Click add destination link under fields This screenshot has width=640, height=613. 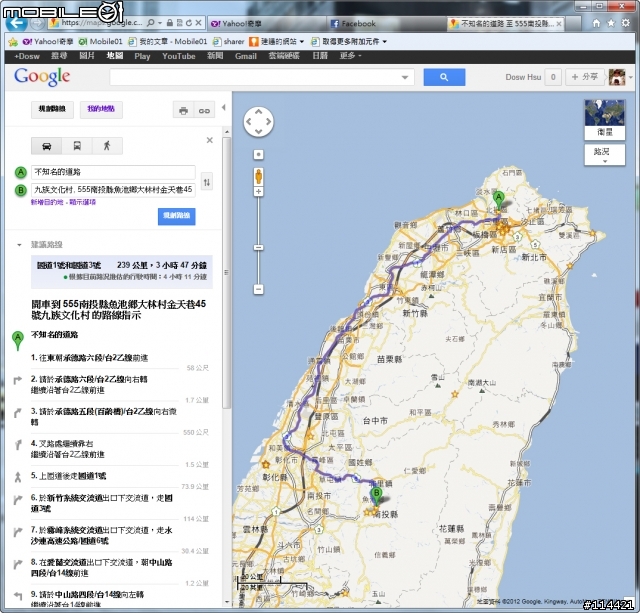tap(47, 202)
